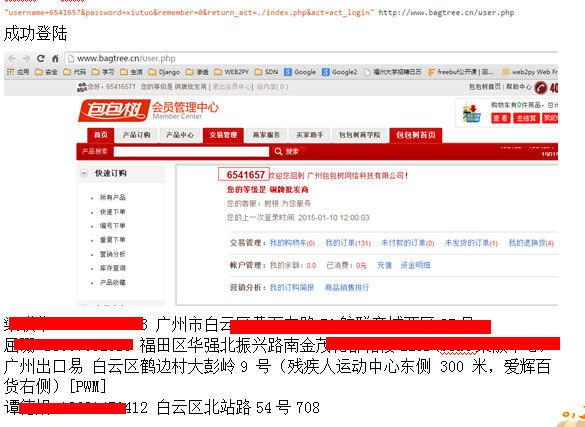Open 我的退换货(4) link
The image size is (585, 427).
tap(531, 243)
